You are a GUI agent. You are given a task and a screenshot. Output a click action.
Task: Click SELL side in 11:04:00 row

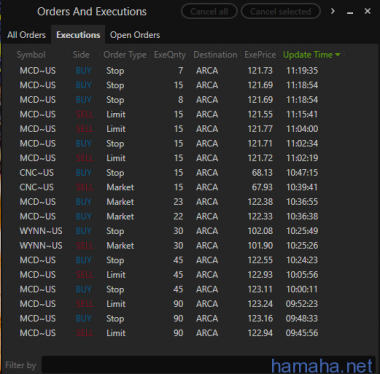coord(84,129)
